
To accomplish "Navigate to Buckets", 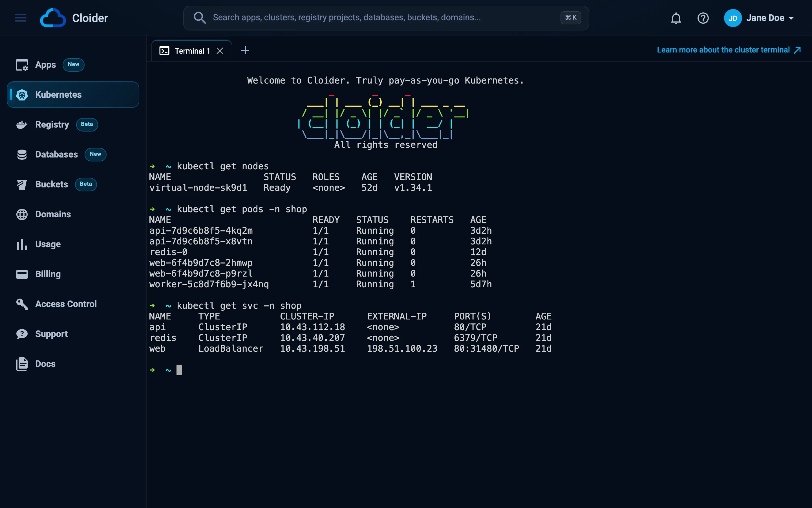I will pyautogui.click(x=51, y=185).
